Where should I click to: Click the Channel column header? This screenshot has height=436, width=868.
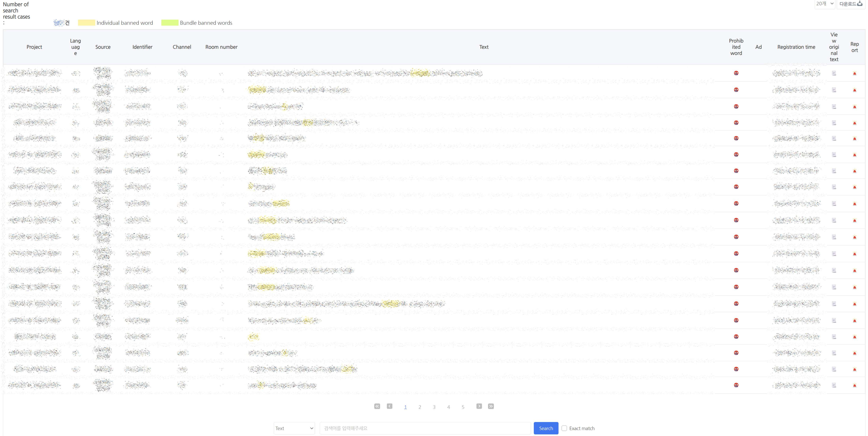click(182, 47)
